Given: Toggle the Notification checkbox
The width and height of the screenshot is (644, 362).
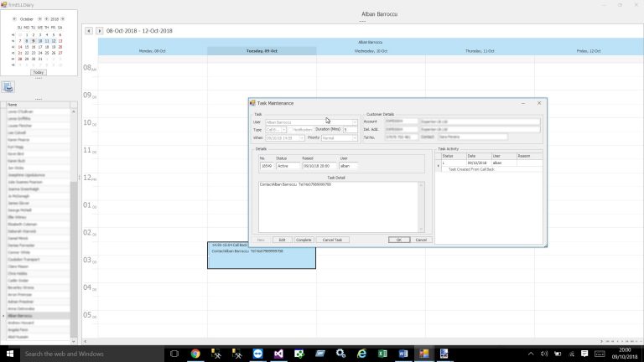Looking at the screenshot, I should click(x=291, y=130).
